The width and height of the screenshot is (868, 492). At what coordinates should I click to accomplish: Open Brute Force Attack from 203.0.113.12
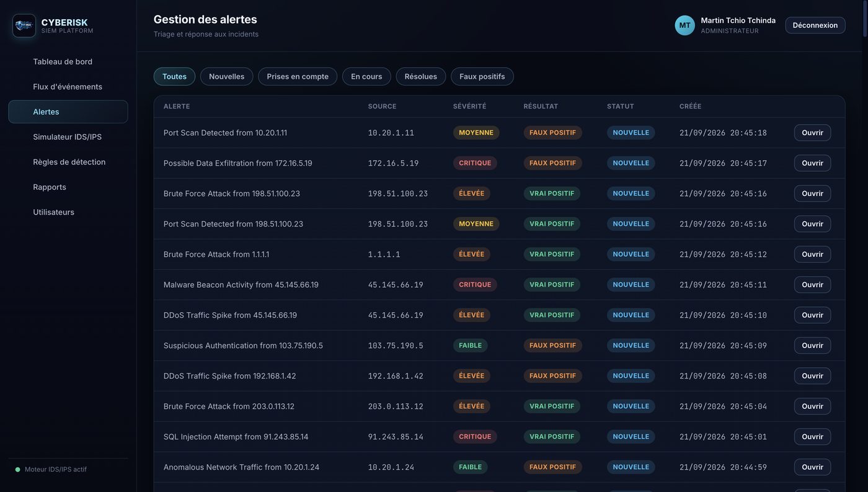pyautogui.click(x=812, y=406)
